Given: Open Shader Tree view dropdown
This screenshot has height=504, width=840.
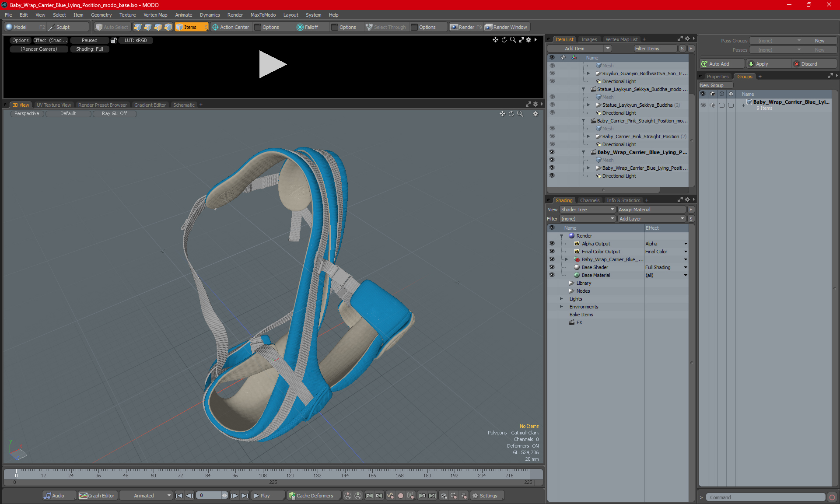Looking at the screenshot, I should point(588,210).
